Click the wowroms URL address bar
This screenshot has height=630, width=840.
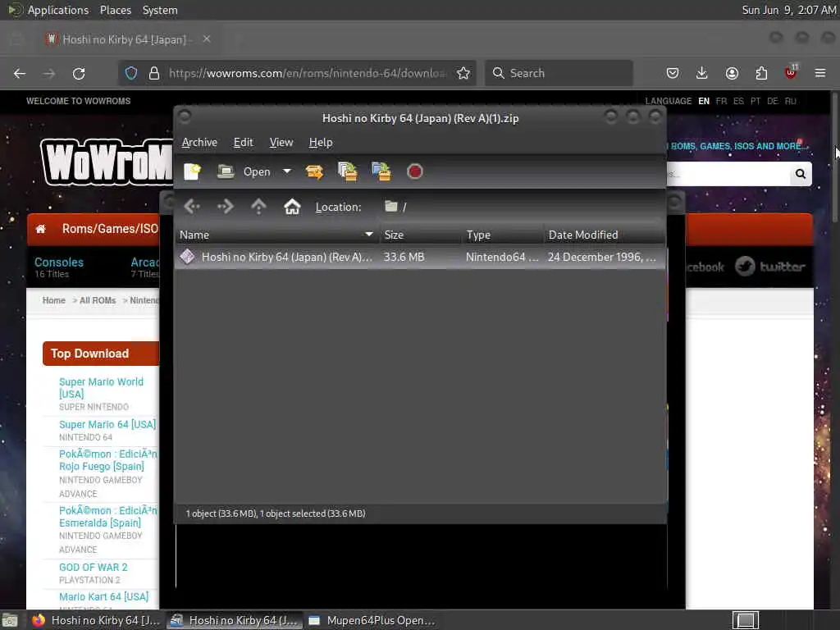307,73
